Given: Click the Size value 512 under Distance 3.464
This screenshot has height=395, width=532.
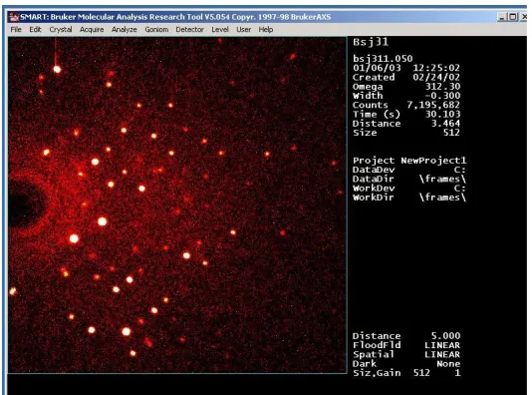Looking at the screenshot, I should click(x=451, y=133).
